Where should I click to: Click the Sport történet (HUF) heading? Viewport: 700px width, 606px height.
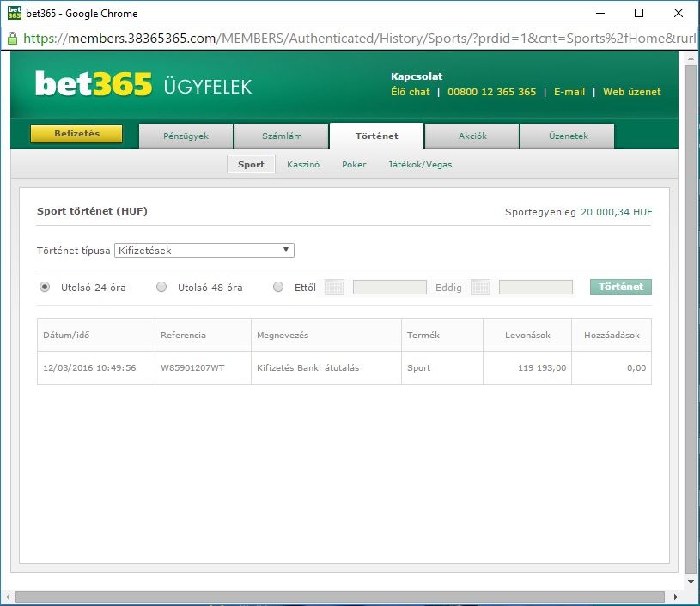pyautogui.click(x=92, y=211)
